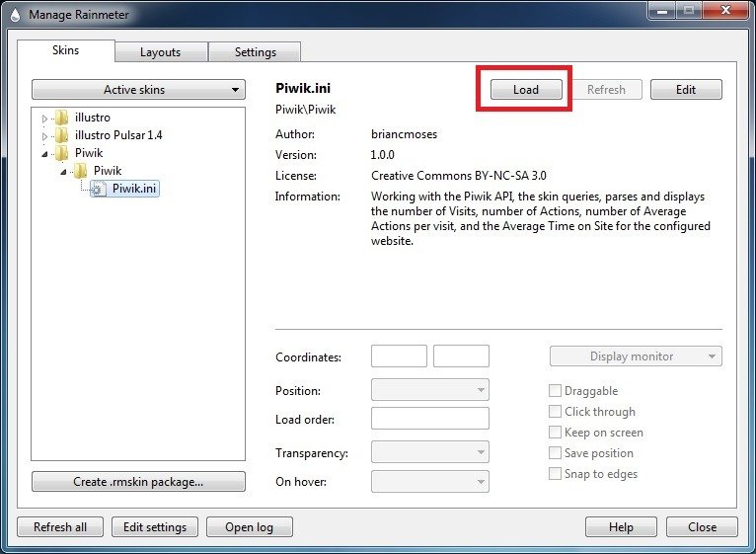This screenshot has width=756, height=554.
Task: Click the Rainmeter raindrop title bar icon
Action: point(15,15)
